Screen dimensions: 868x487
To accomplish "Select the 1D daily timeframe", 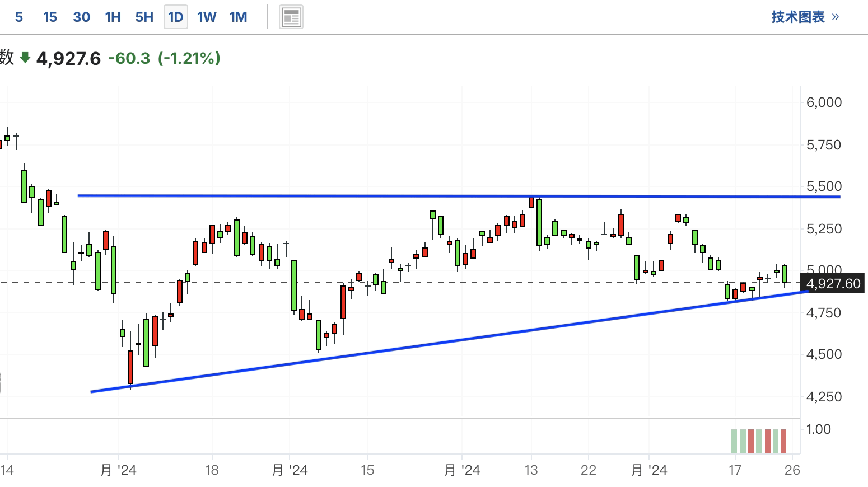I will click(176, 17).
